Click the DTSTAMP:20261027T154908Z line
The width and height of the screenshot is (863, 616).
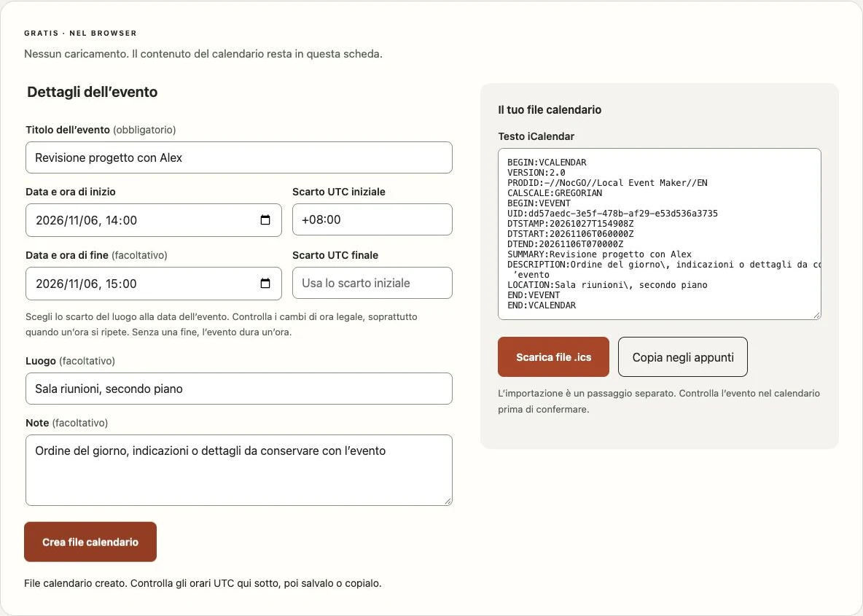(570, 224)
